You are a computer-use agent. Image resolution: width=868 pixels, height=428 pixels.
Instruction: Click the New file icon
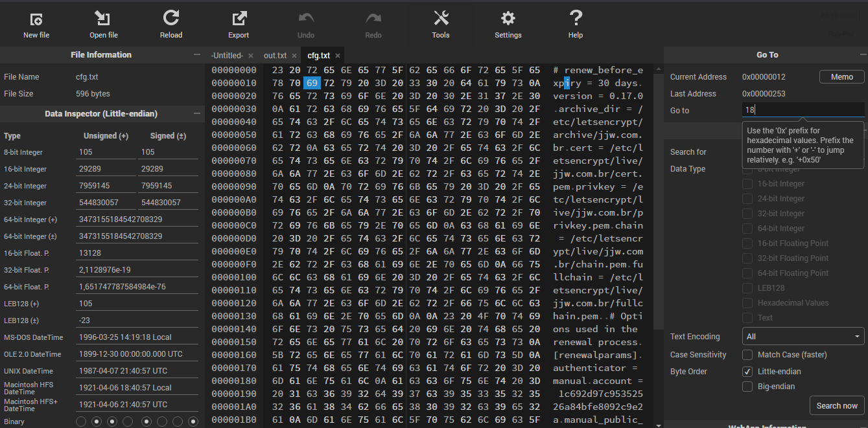pyautogui.click(x=36, y=19)
